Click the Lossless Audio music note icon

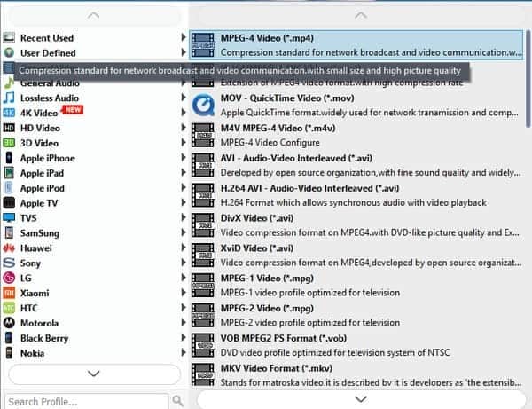coord(9,98)
